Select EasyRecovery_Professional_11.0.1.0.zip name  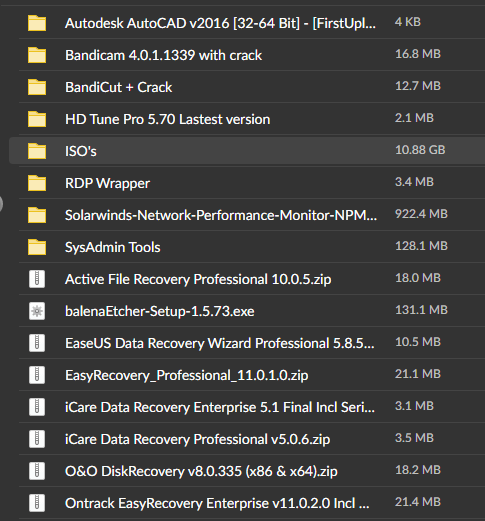(x=186, y=376)
